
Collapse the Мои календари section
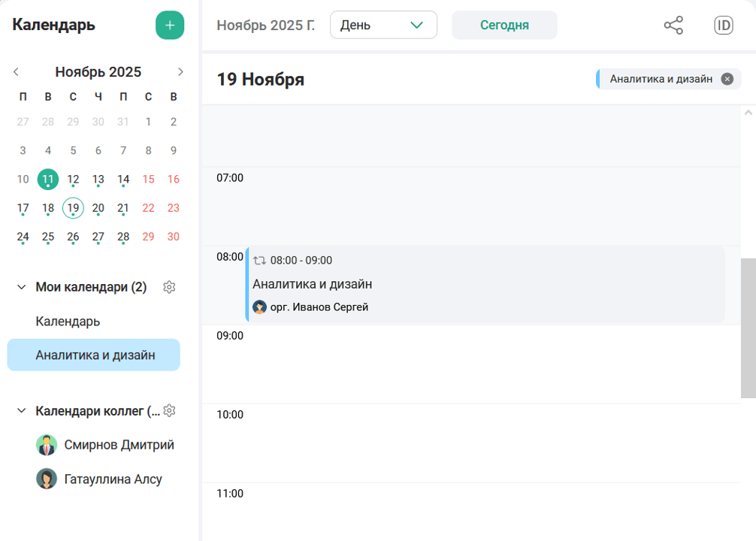click(21, 287)
